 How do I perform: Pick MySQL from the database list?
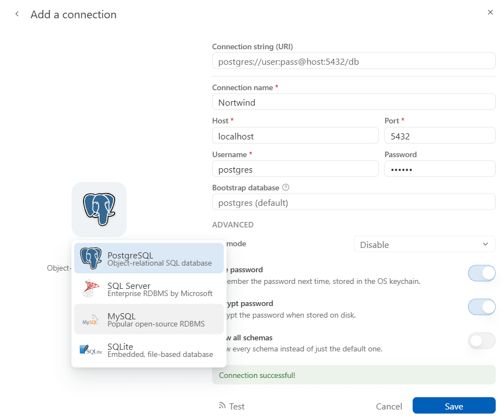[149, 319]
